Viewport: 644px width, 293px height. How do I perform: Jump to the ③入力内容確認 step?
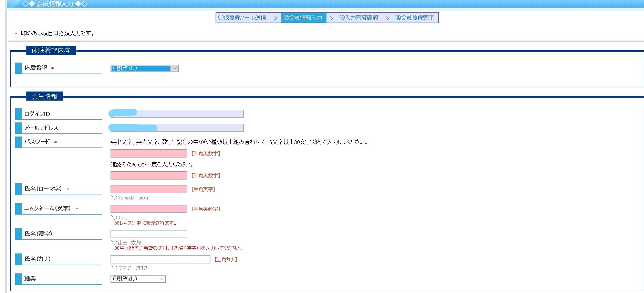click(x=359, y=18)
